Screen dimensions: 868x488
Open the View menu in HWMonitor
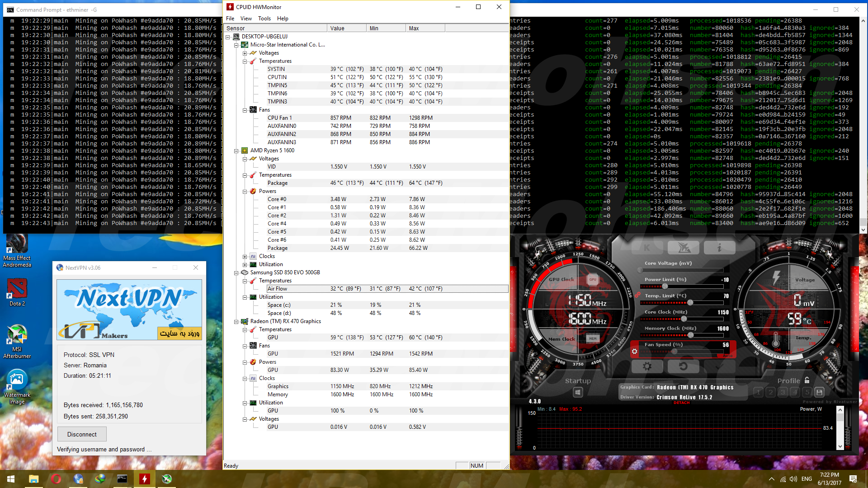[x=246, y=19]
